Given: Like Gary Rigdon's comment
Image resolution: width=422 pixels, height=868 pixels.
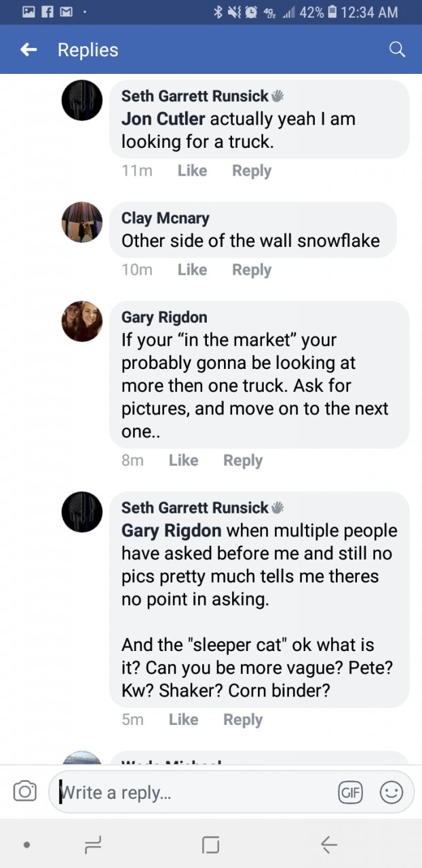Looking at the screenshot, I should [183, 460].
